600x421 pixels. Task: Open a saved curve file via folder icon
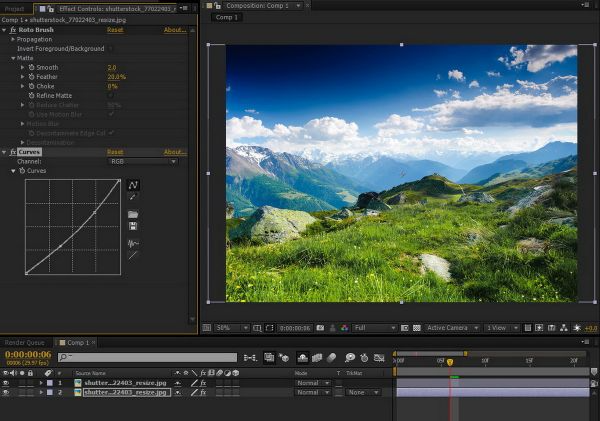coord(132,214)
